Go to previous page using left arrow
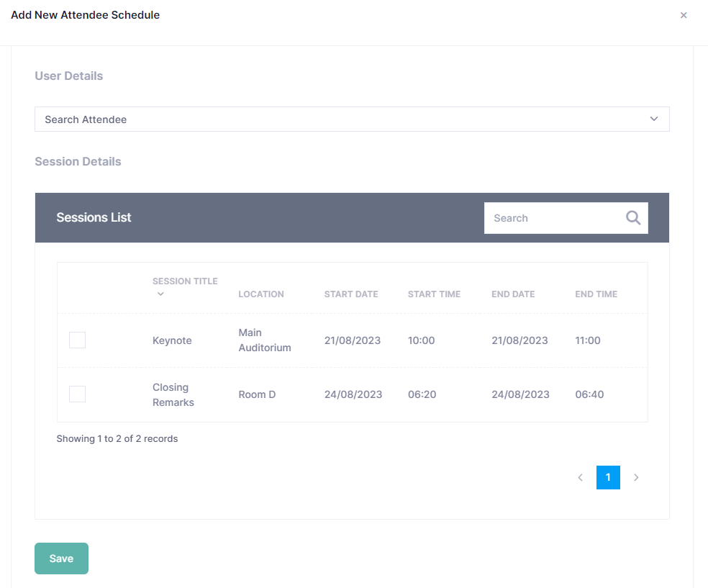 point(580,477)
